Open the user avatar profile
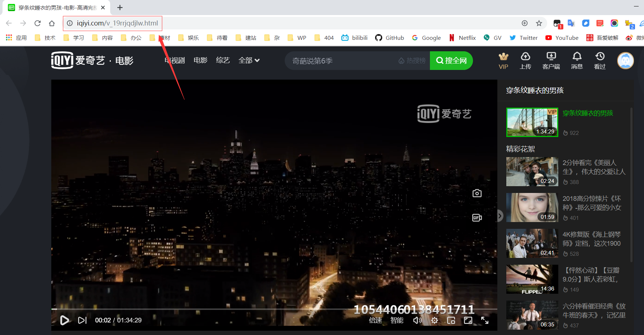The width and height of the screenshot is (644, 335). point(625,61)
